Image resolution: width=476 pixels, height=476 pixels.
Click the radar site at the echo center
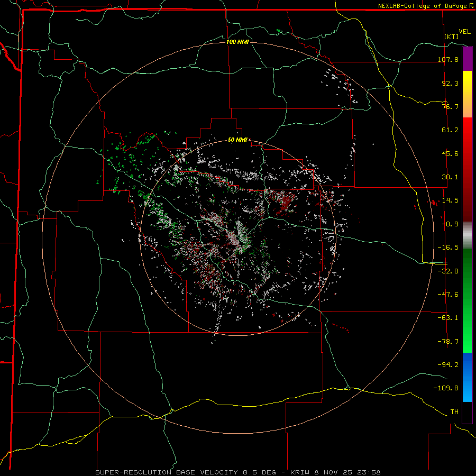pyautogui.click(x=239, y=237)
